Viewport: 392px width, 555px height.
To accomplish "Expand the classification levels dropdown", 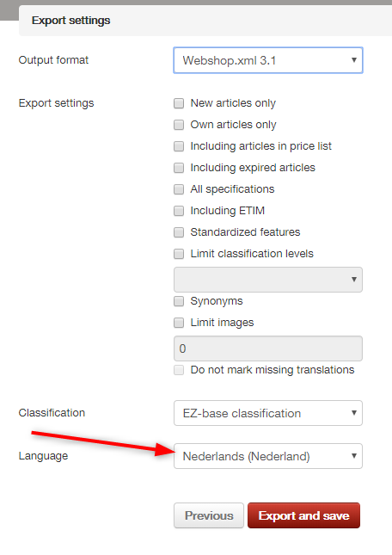I will [268, 280].
